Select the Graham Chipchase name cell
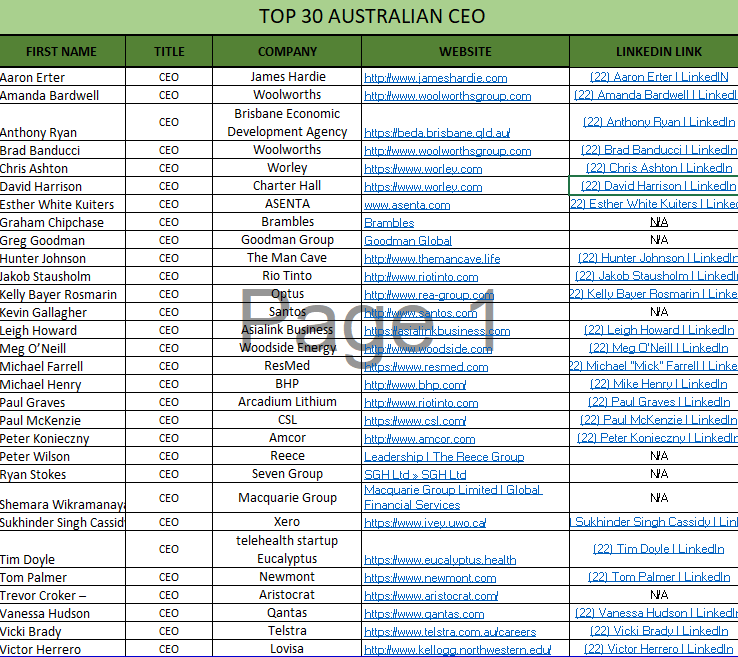 click(x=63, y=222)
